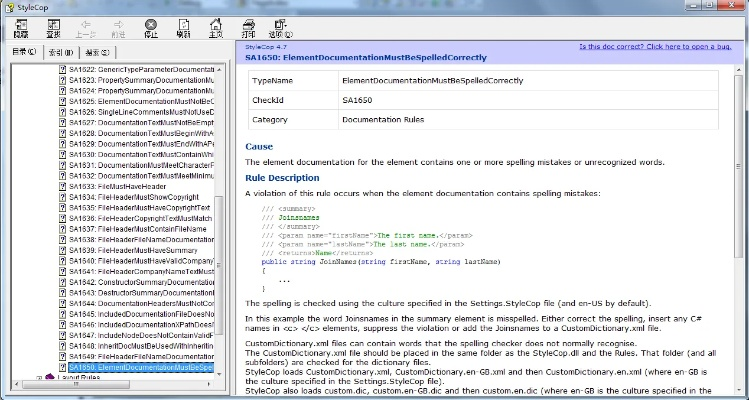Click the Hide navigation pane toolbar icon
This screenshot has height=400, width=749.
(20, 27)
